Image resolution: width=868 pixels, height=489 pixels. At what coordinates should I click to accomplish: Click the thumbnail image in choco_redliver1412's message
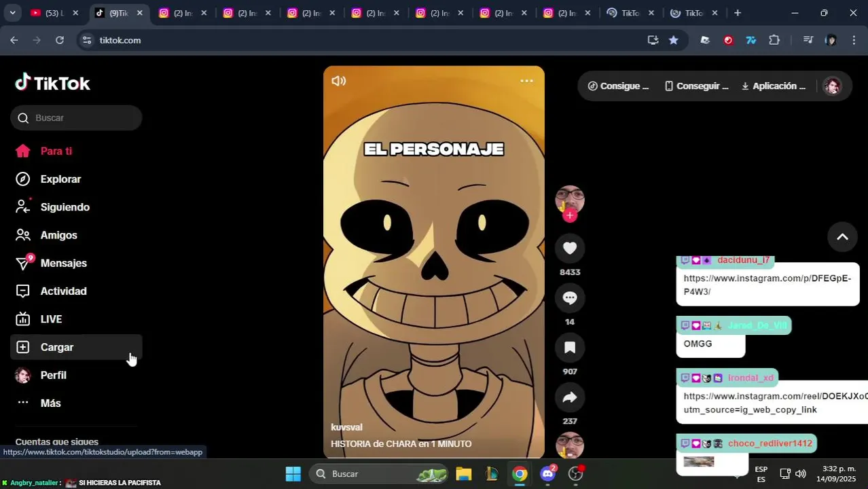tap(698, 462)
